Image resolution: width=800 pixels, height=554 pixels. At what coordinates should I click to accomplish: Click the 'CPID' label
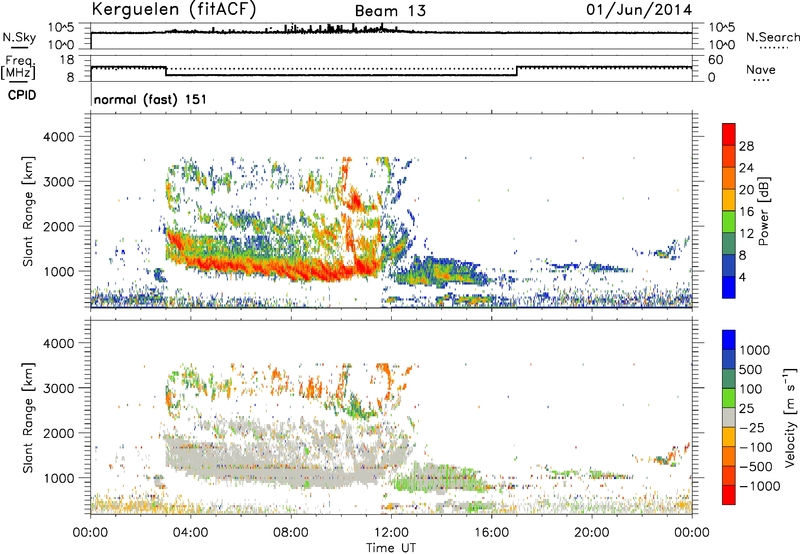pos(22,95)
